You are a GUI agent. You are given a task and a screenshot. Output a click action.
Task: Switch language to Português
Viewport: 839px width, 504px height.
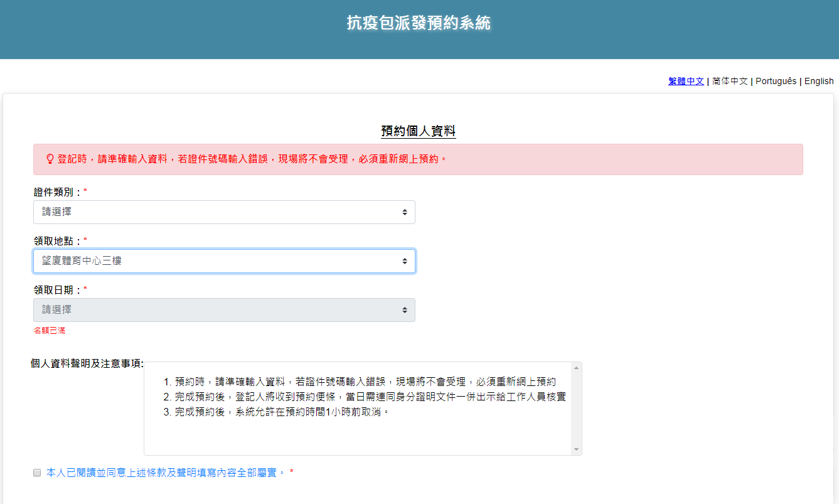click(776, 81)
